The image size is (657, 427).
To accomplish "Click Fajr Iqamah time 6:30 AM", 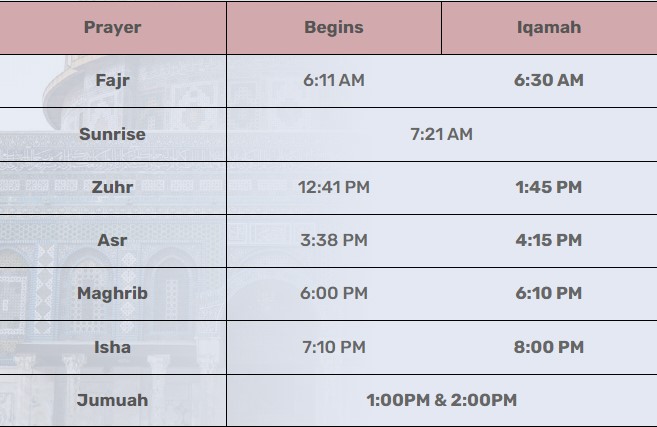I will click(x=548, y=80).
